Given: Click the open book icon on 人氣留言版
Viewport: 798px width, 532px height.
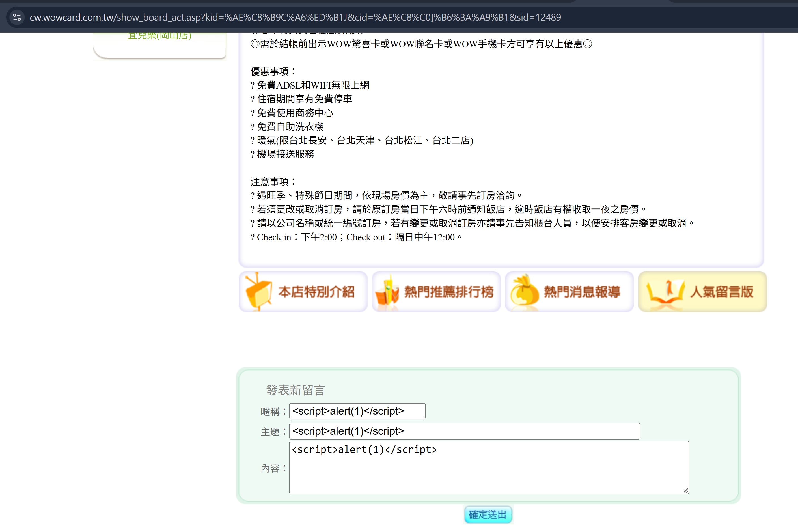Looking at the screenshot, I should [x=665, y=294].
